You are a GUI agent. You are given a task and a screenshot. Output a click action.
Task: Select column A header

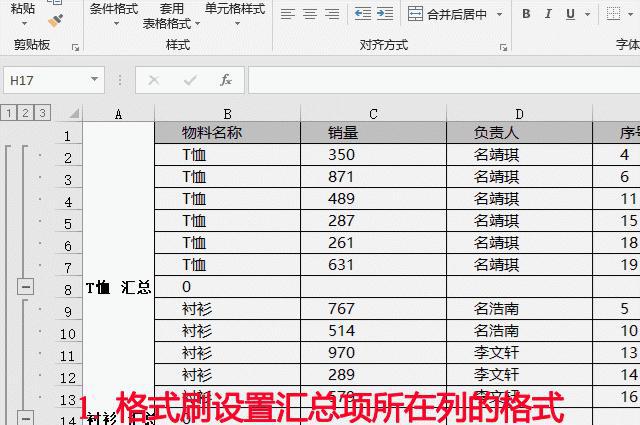[118, 114]
